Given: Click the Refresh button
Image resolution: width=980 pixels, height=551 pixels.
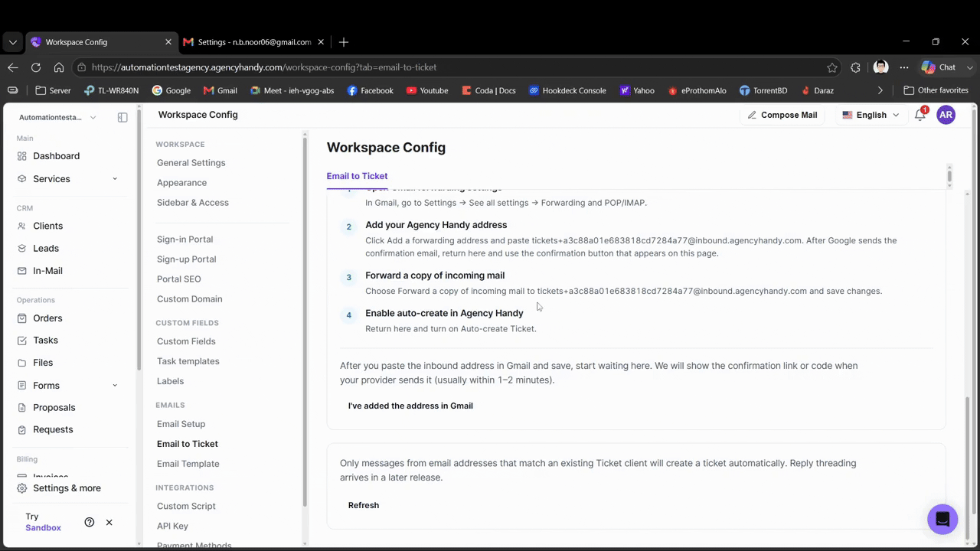Looking at the screenshot, I should pyautogui.click(x=364, y=505).
